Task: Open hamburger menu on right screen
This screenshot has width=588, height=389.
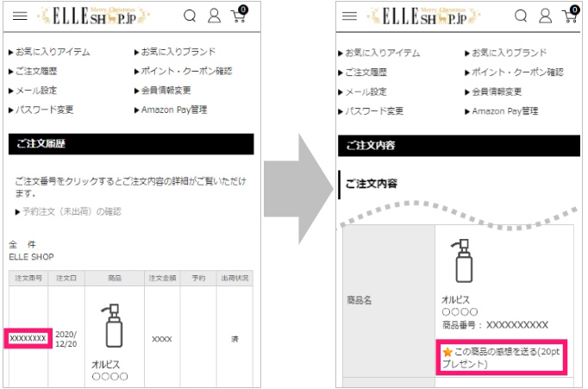Action: coord(349,16)
